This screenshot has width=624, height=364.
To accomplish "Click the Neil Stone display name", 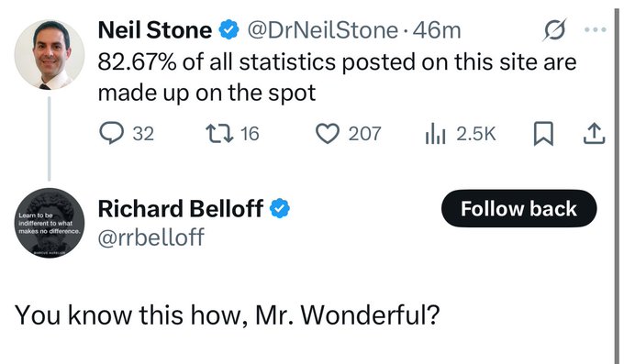I will (x=155, y=30).
